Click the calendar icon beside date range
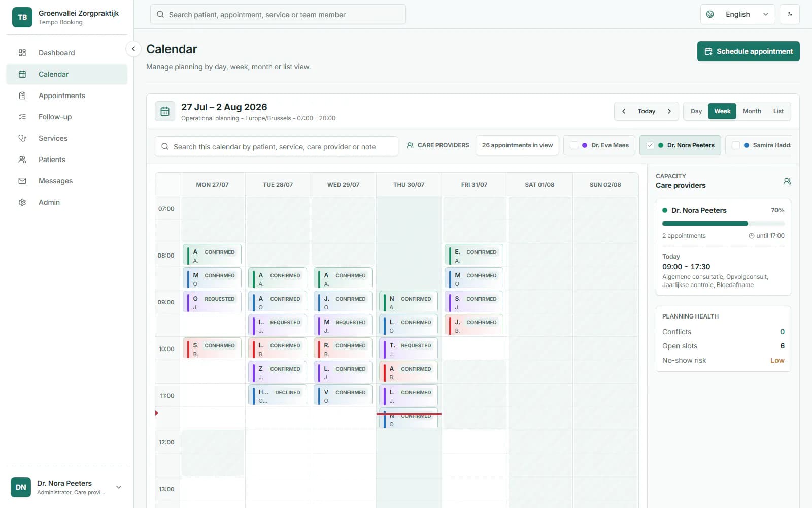This screenshot has height=508, width=812. (165, 111)
